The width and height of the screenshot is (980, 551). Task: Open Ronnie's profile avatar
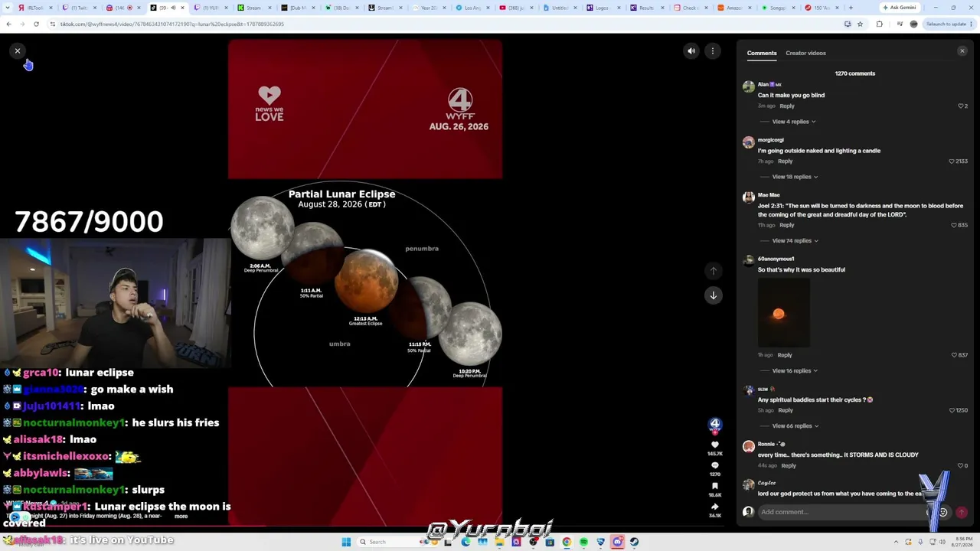(x=748, y=446)
